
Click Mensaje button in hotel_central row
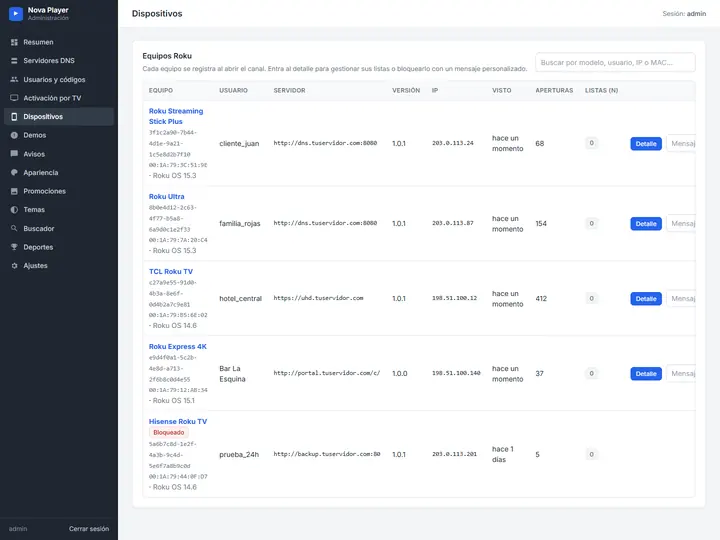[681, 298]
